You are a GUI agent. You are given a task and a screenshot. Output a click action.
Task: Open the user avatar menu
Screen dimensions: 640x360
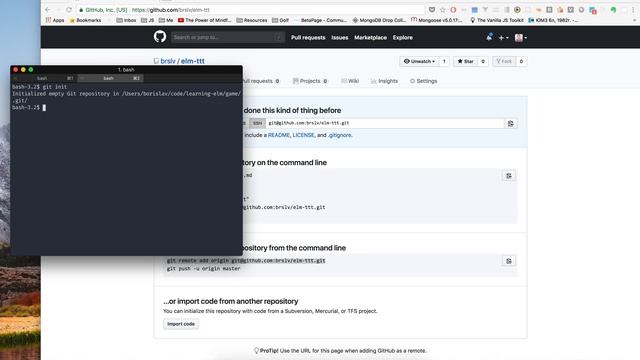point(520,38)
